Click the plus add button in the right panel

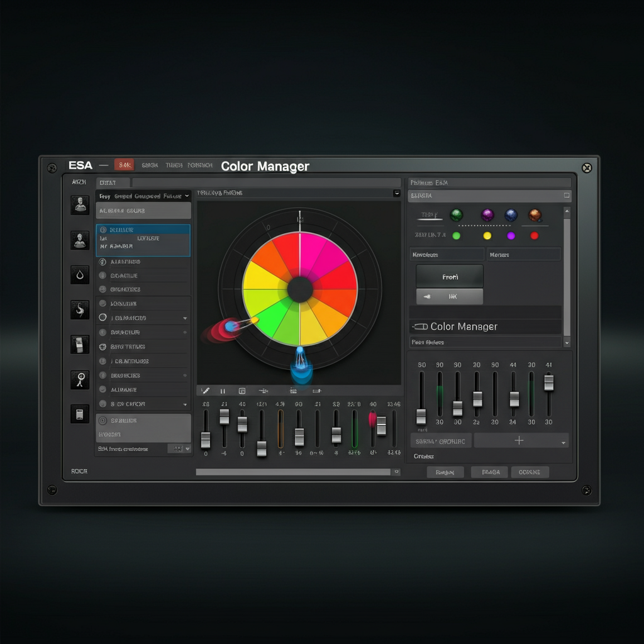pyautogui.click(x=519, y=440)
